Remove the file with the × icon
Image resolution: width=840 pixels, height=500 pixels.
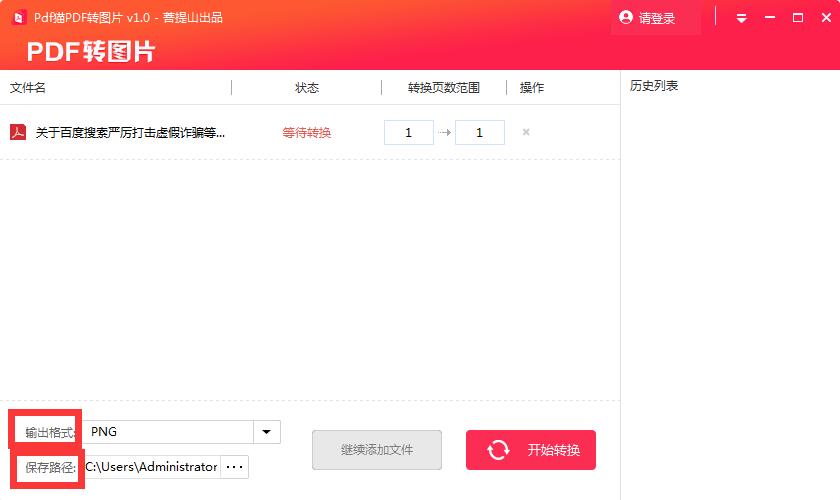coord(526,132)
